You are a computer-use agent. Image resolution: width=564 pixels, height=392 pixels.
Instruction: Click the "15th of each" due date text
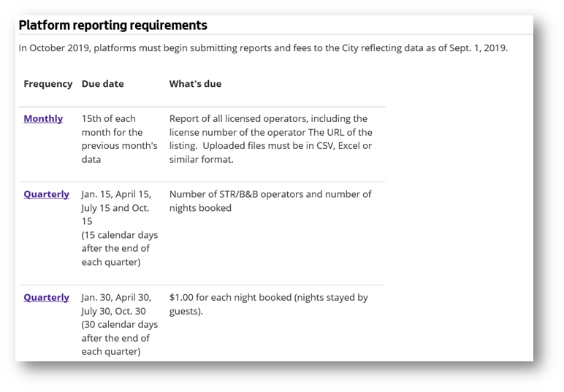(x=108, y=118)
